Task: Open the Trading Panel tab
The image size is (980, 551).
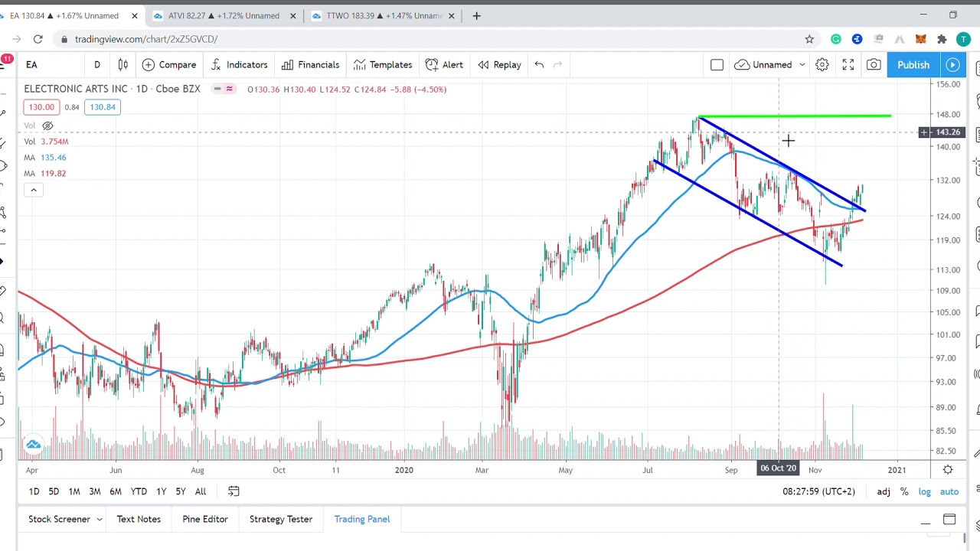Action: pyautogui.click(x=362, y=519)
